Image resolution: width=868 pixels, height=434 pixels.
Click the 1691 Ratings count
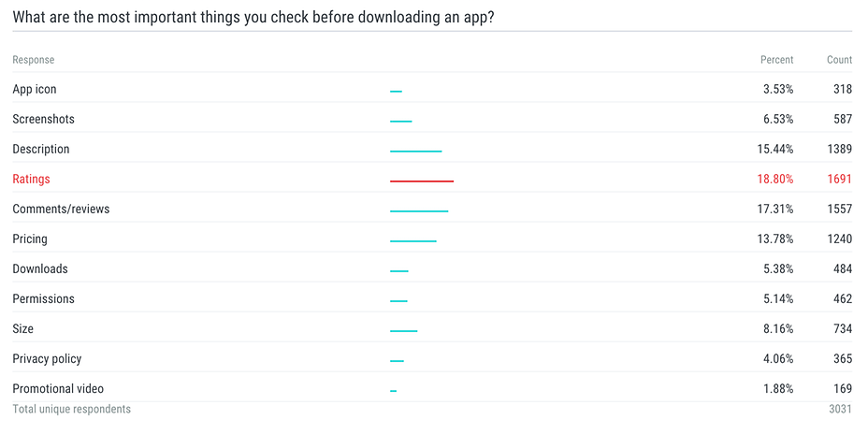[840, 180]
